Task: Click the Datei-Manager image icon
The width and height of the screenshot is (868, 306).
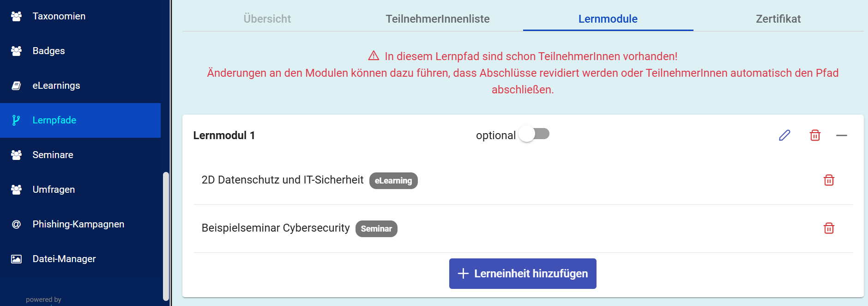Action: pos(16,259)
